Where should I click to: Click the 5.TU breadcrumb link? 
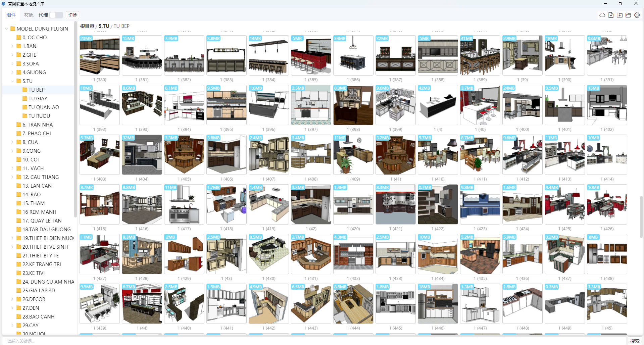click(x=104, y=26)
